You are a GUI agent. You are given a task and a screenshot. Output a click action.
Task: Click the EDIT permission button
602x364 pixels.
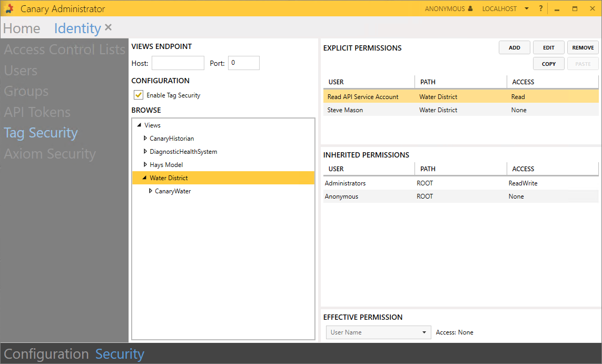coord(549,47)
